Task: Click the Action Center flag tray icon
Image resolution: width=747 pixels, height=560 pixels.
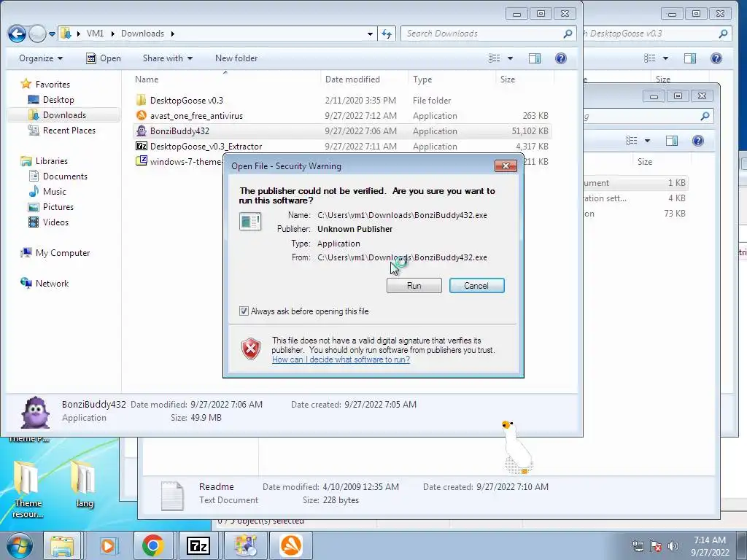Action: (656, 546)
